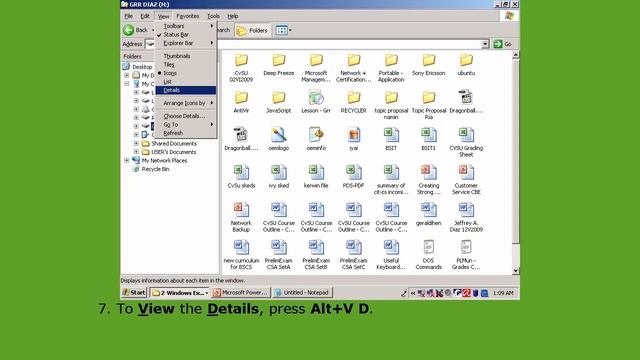Image resolution: width=640 pixels, height=360 pixels.
Task: Click the file list scroll up arrow
Action: click(x=516, y=54)
